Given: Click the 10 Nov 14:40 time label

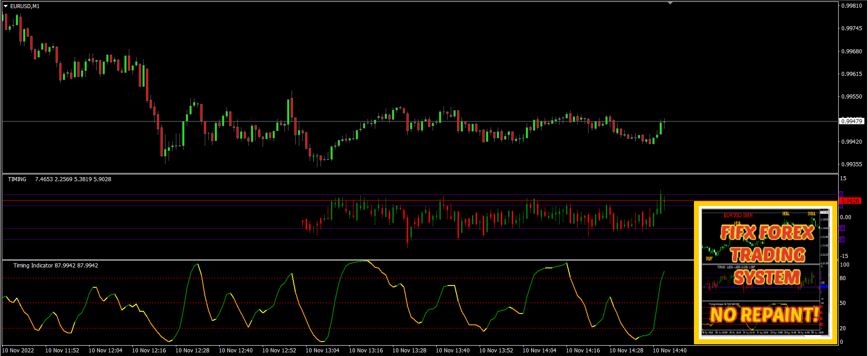Looking at the screenshot, I should 670,351.
